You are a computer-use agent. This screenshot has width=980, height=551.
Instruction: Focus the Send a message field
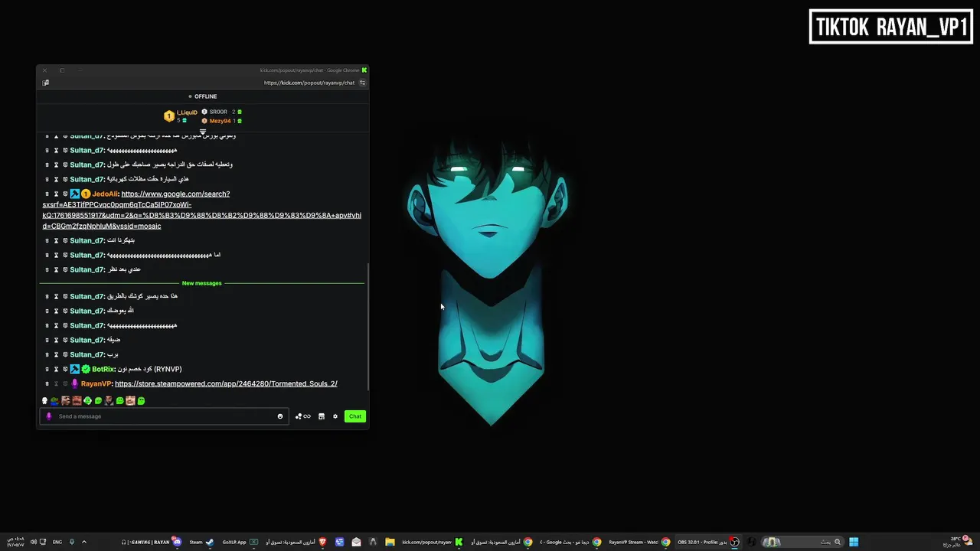165,416
